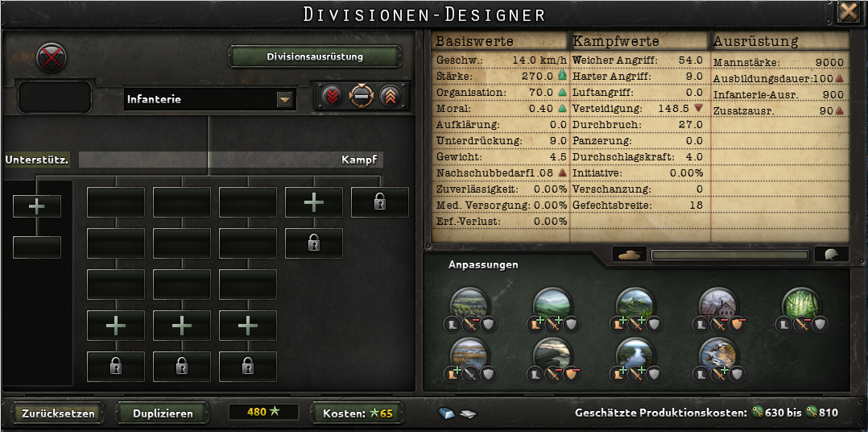Click the crossed-out division symbol icon
868x432 pixels.
pos(52,57)
